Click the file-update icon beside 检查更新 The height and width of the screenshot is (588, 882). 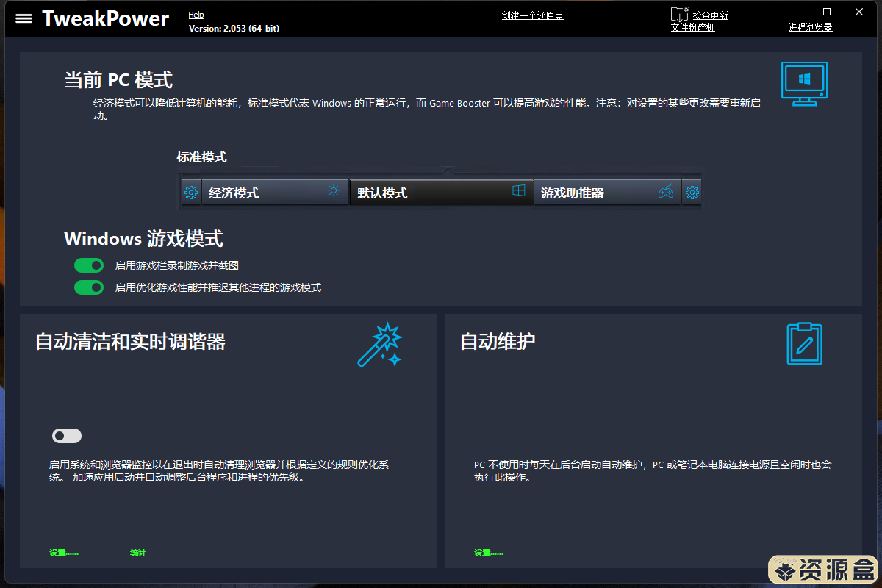[679, 14]
